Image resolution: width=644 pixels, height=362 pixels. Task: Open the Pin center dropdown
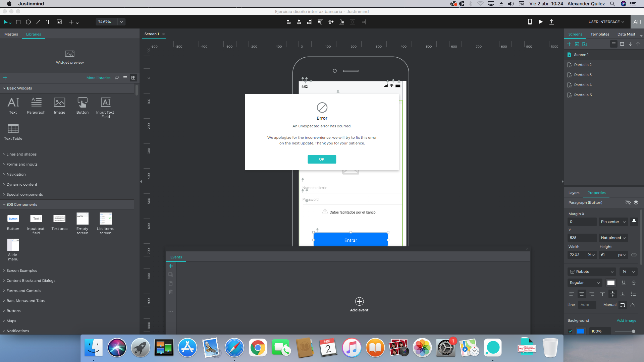(613, 222)
